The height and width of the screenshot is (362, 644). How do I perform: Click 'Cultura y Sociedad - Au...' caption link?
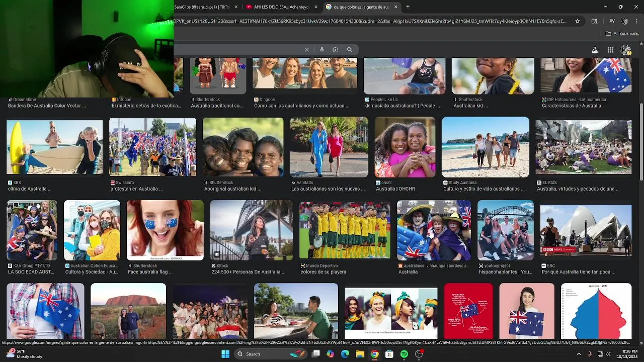tap(92, 272)
